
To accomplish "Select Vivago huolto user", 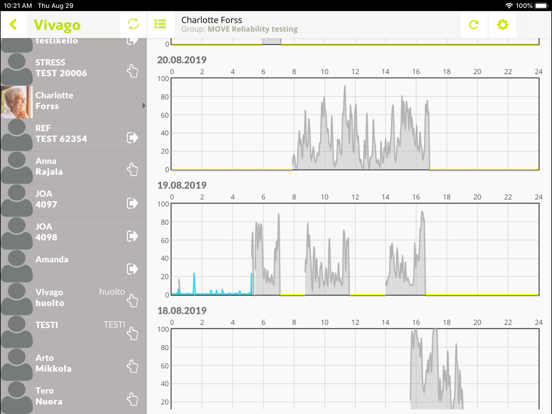I will pyautogui.click(x=74, y=299).
